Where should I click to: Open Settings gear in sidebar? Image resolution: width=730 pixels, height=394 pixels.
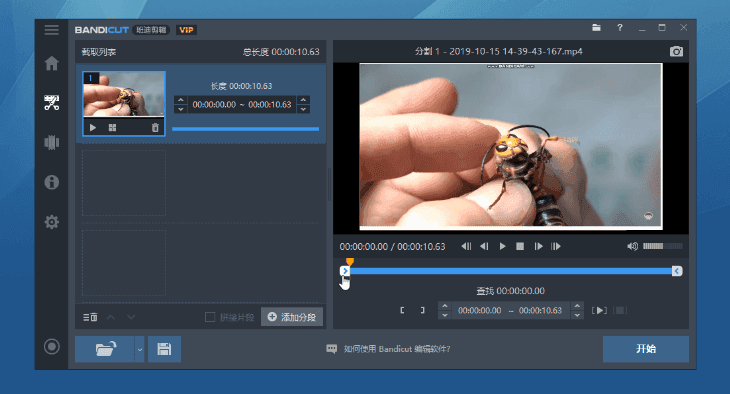coord(52,222)
